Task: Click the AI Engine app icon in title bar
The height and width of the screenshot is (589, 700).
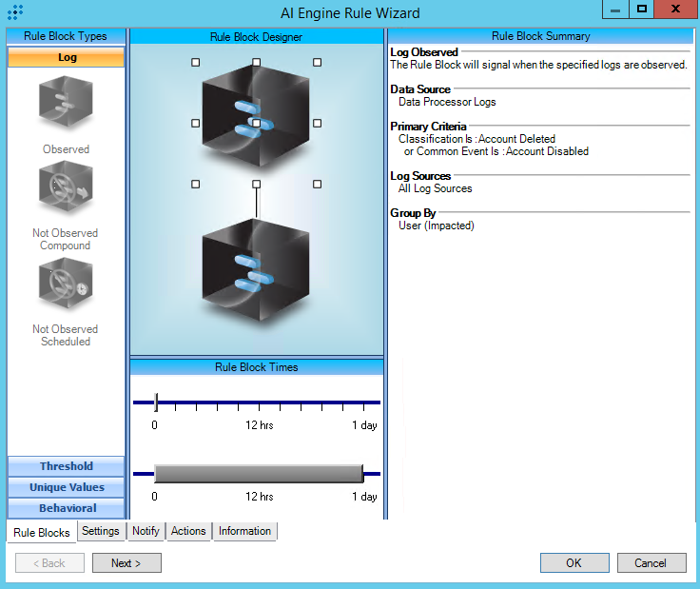Action: pos(15,13)
